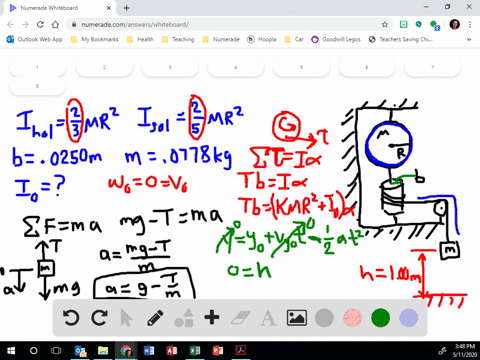
Task: Open the Outlook Web App bookmark
Action: pyautogui.click(x=35, y=39)
